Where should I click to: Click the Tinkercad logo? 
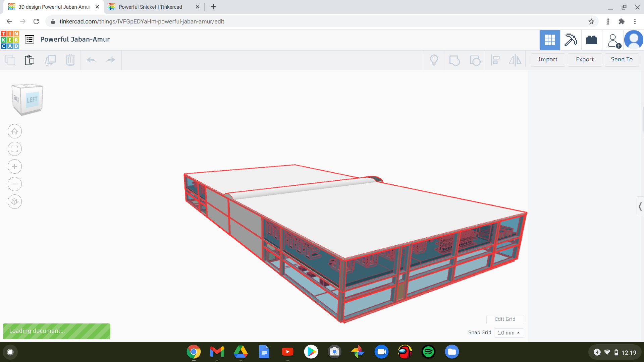pyautogui.click(x=10, y=40)
